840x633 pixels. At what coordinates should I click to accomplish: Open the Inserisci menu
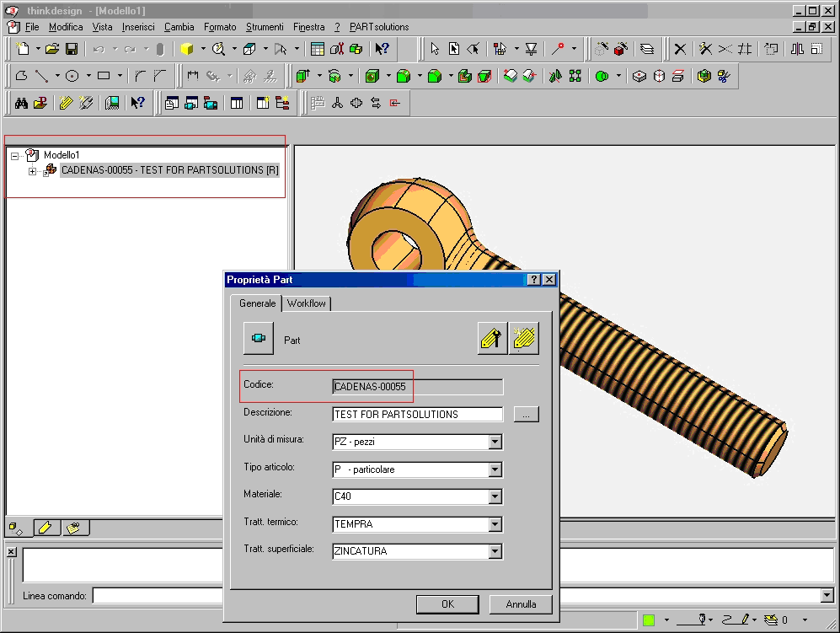[x=137, y=27]
